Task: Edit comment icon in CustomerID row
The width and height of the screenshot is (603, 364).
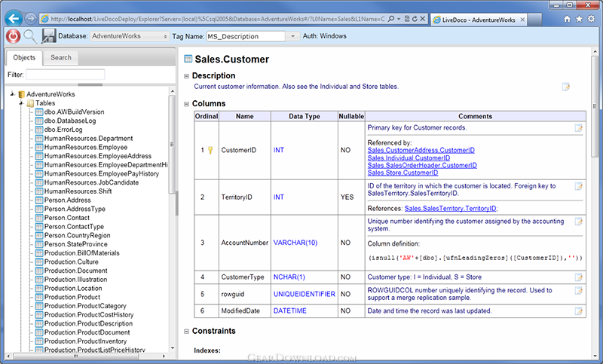Action: 578,128
